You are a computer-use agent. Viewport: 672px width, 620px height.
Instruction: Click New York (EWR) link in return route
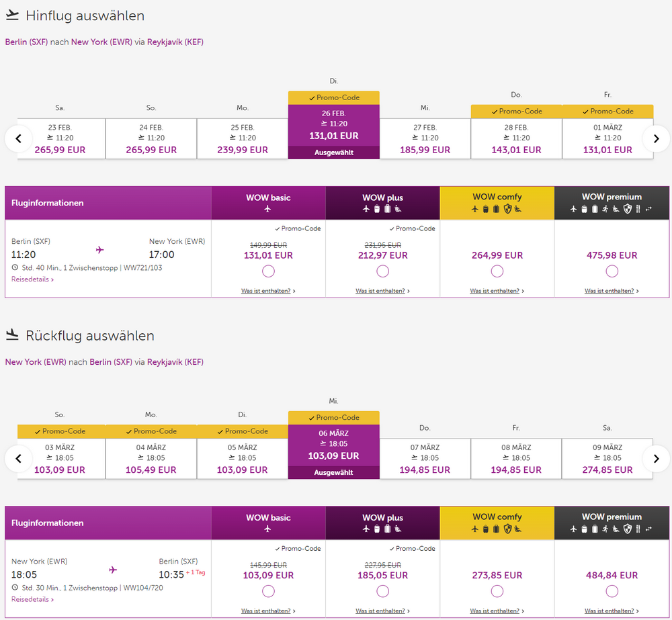pos(36,362)
